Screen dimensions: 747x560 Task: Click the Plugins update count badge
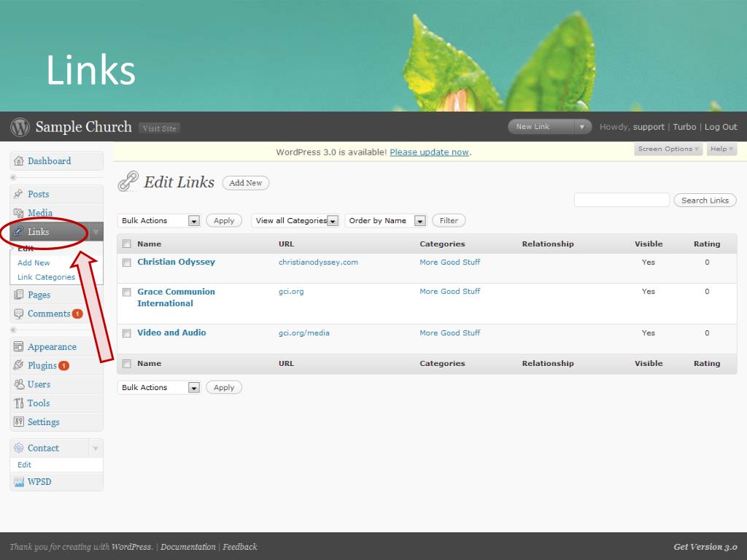[x=64, y=366]
